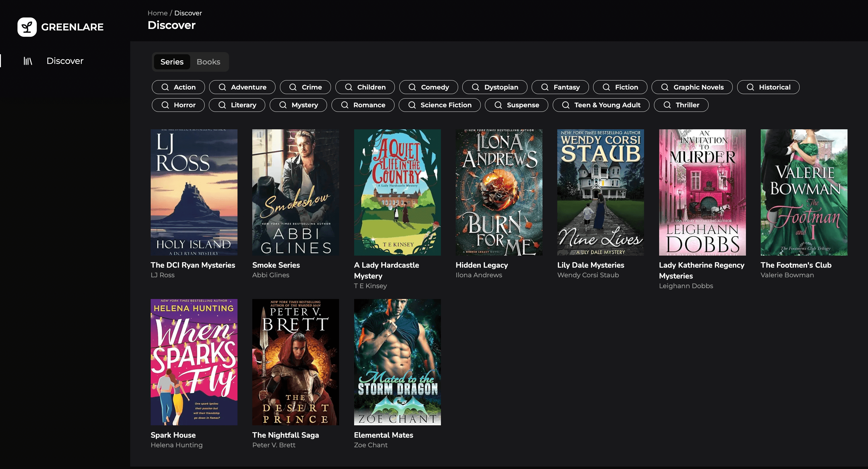
Task: Click author name Helena Hunting
Action: pos(177,445)
